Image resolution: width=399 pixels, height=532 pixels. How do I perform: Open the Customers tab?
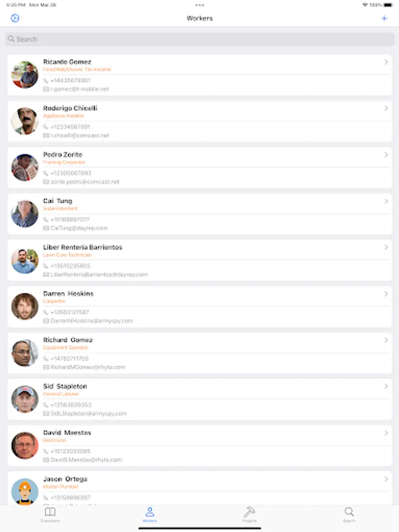coord(50,515)
